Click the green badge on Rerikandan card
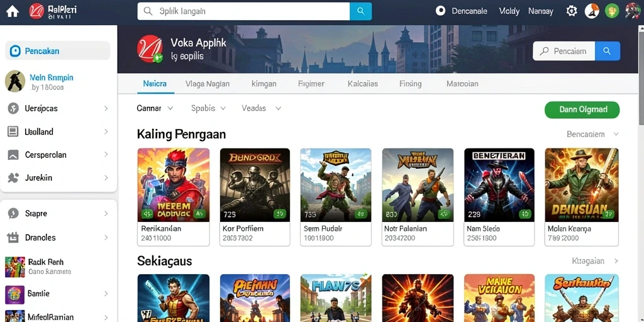The width and height of the screenshot is (644, 322). point(199,214)
